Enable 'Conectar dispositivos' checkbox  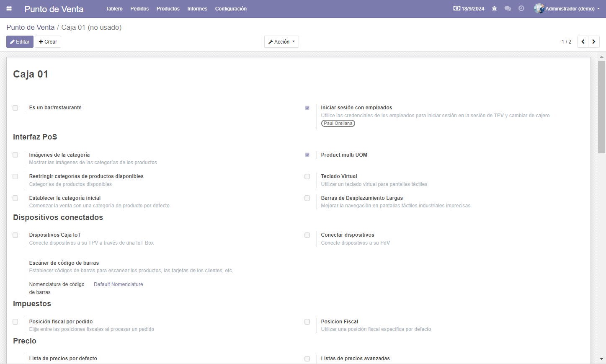307,235
